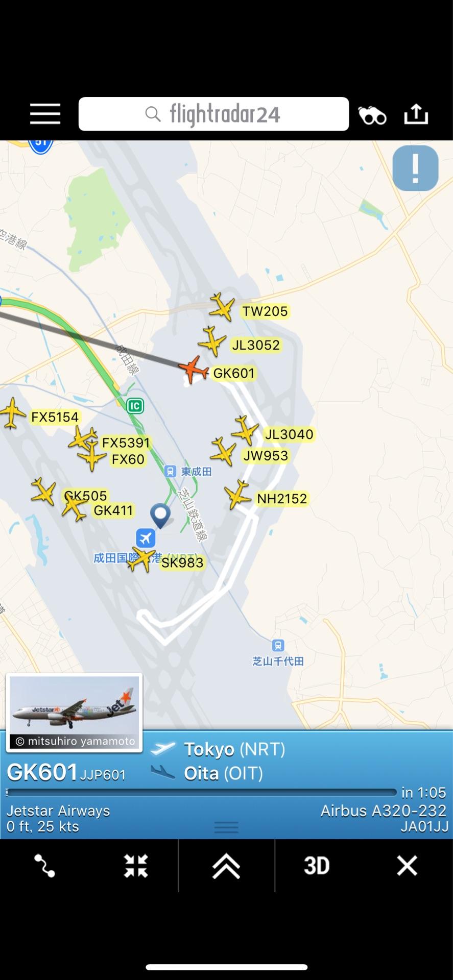Expand flight details with drag handle
453x980 pixels.
pyautogui.click(x=226, y=827)
